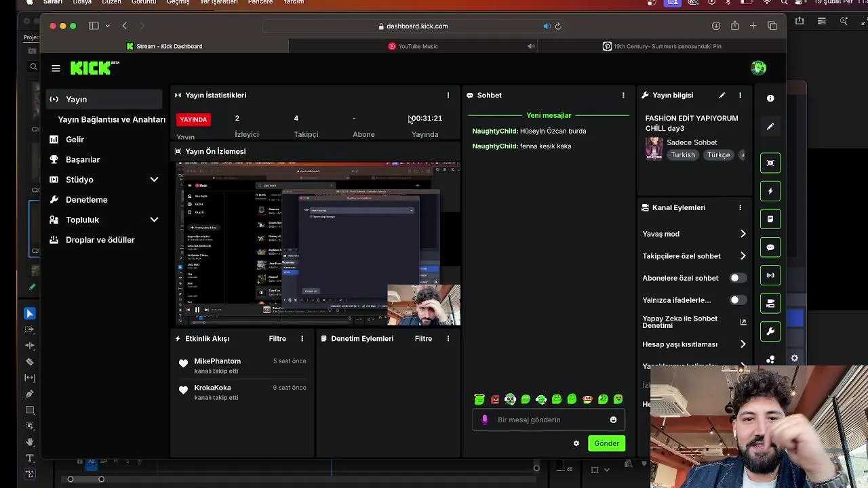This screenshot has width=868, height=488.
Task: Open Yayın Bağlantısı ve Anahtarı page
Action: (111, 119)
